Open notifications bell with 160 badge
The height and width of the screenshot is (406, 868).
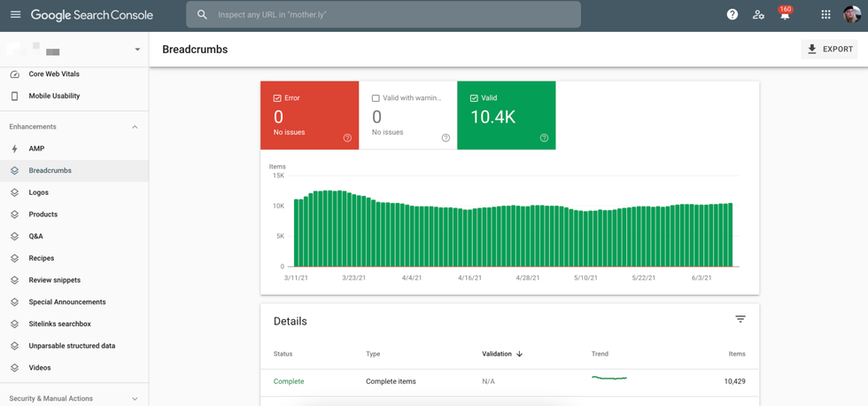[x=785, y=15]
